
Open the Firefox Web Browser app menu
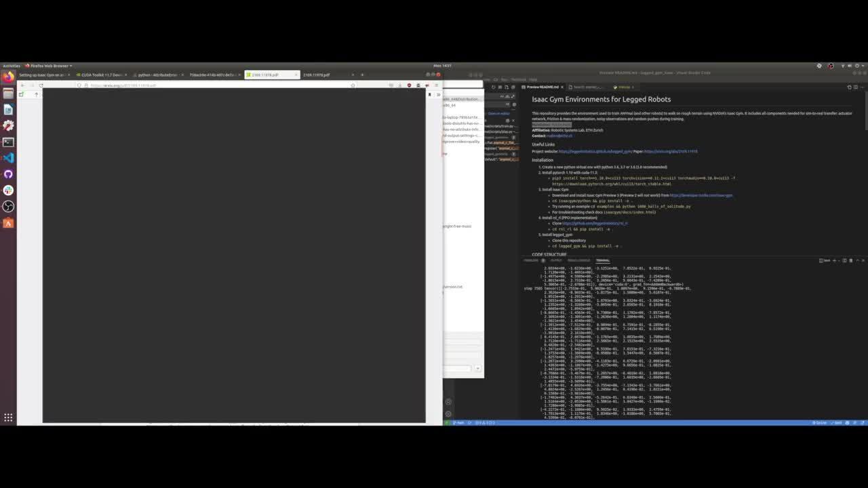[49, 66]
